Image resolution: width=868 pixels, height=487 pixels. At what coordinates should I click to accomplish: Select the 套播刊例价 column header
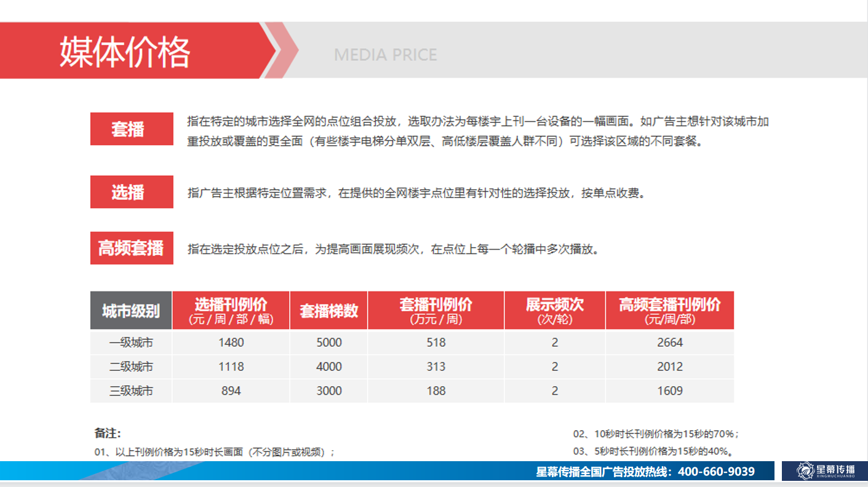pos(436,311)
